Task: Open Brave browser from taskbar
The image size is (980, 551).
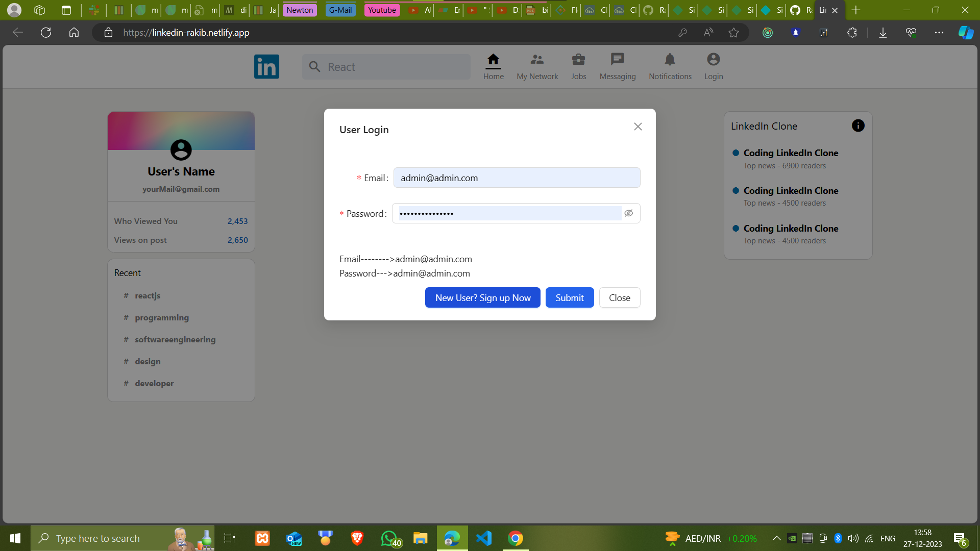Action: 357,538
